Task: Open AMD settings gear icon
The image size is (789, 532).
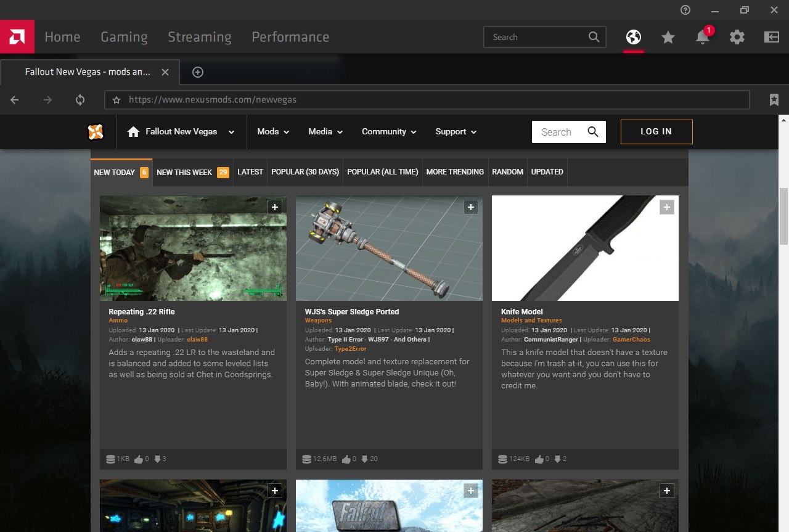Action: click(737, 38)
